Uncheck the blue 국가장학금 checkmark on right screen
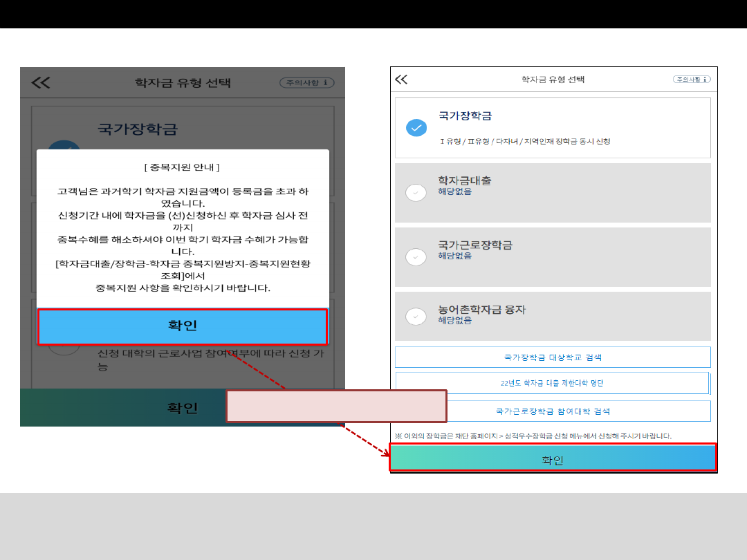747x560 pixels. (x=416, y=128)
